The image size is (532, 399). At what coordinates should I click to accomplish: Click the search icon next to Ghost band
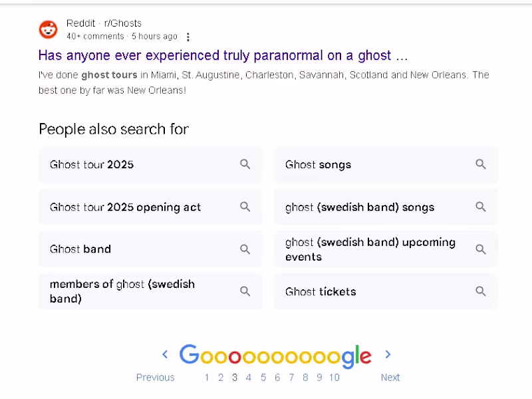coord(245,249)
